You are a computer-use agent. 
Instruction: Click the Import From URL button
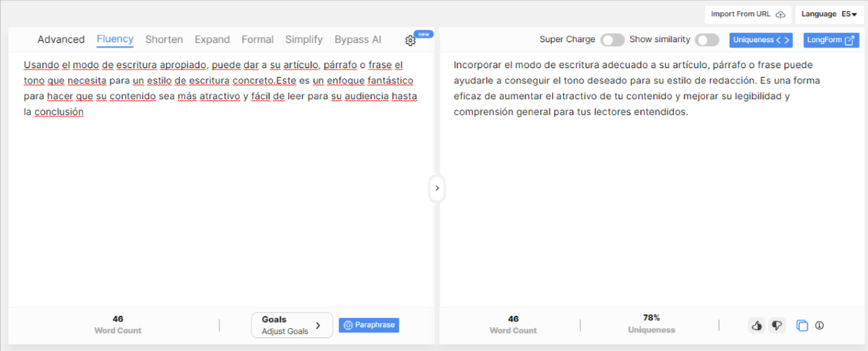coord(748,14)
